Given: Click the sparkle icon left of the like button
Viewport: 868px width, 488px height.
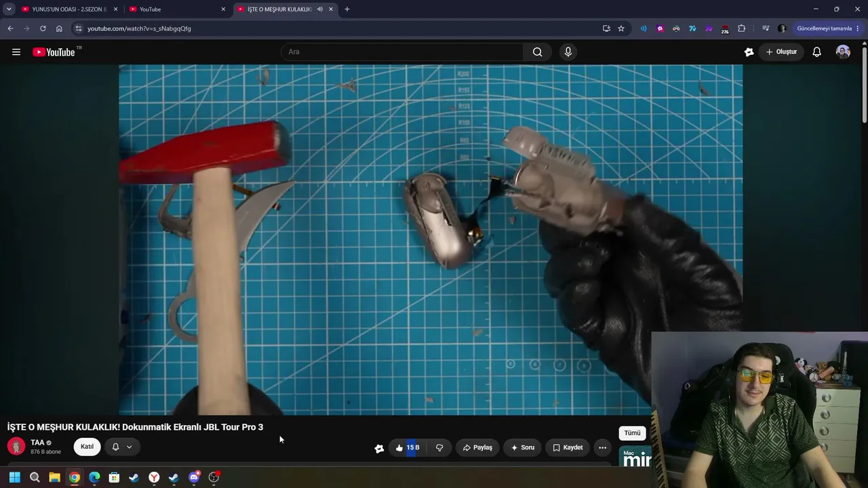Looking at the screenshot, I should pyautogui.click(x=379, y=448).
